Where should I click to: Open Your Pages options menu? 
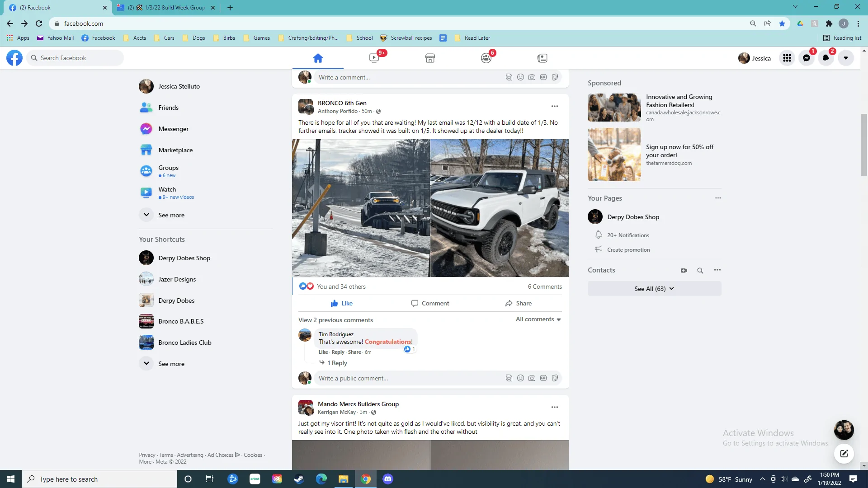tap(718, 198)
